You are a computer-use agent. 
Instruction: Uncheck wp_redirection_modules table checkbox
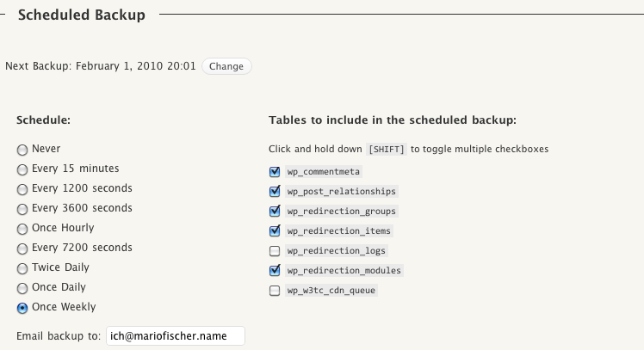click(x=275, y=271)
